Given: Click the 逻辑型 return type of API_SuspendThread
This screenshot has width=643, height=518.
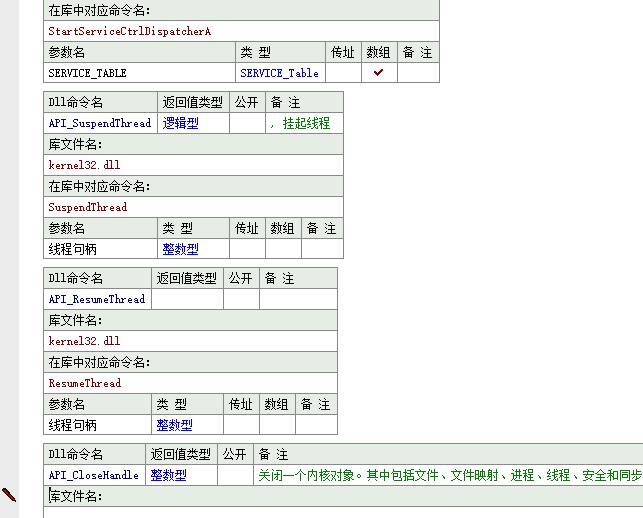Looking at the screenshot, I should (181, 123).
